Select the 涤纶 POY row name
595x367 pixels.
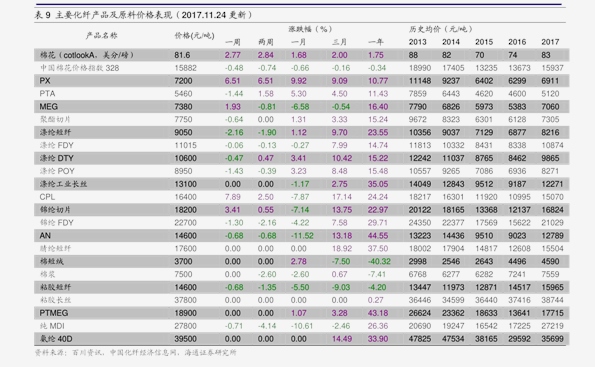coord(57,171)
